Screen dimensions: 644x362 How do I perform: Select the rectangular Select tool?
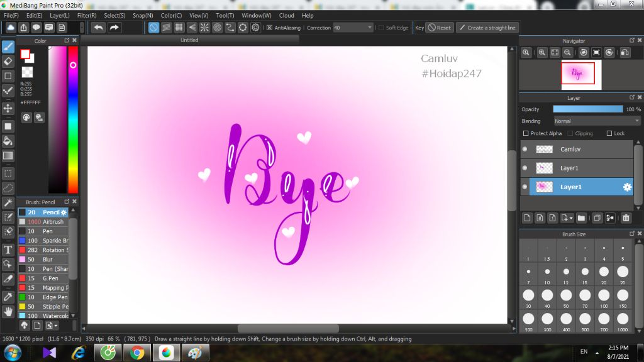coord(8,173)
